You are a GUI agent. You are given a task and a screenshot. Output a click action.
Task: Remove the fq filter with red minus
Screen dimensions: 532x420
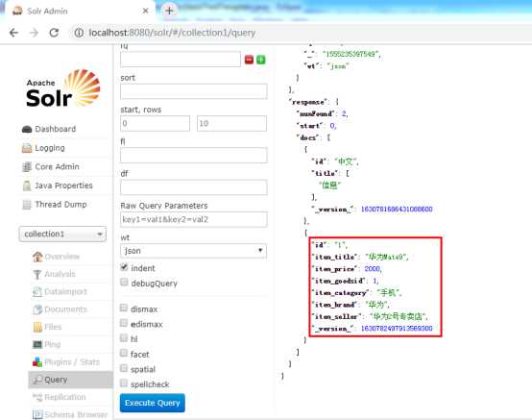click(x=249, y=60)
